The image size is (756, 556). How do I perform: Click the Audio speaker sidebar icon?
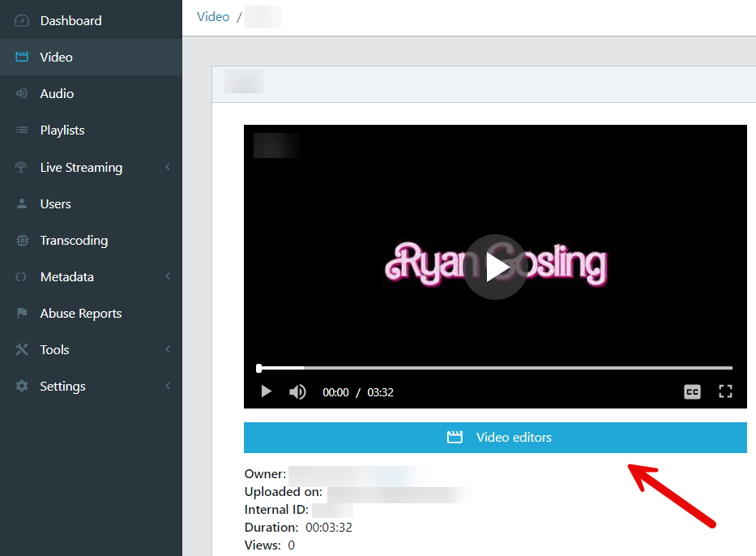(x=22, y=93)
